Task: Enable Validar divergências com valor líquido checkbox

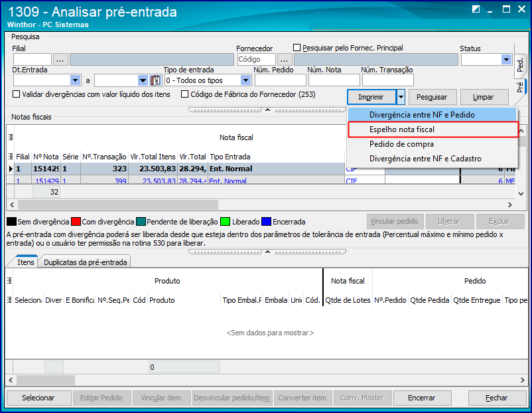Action: point(16,94)
